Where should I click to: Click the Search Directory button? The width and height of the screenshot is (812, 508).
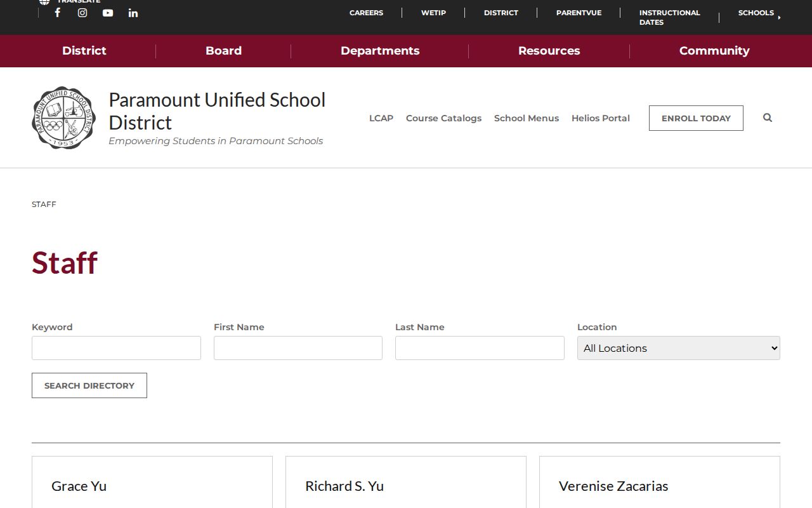point(89,385)
